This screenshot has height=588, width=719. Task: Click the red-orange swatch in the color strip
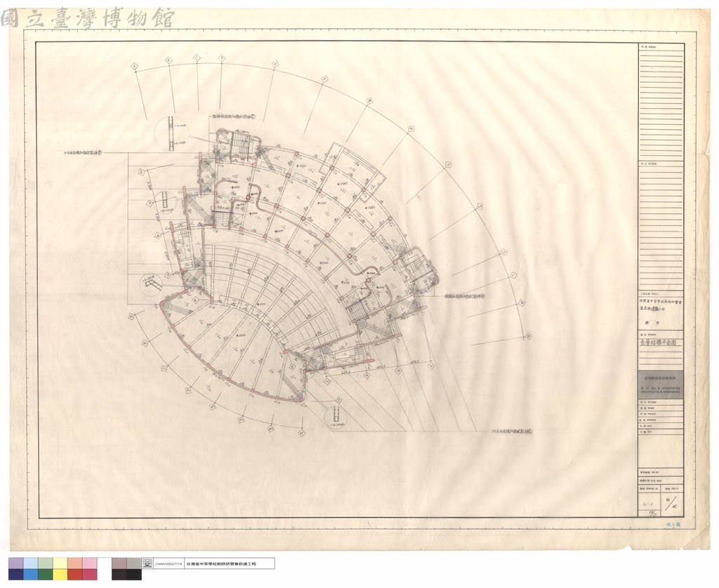tap(74, 574)
